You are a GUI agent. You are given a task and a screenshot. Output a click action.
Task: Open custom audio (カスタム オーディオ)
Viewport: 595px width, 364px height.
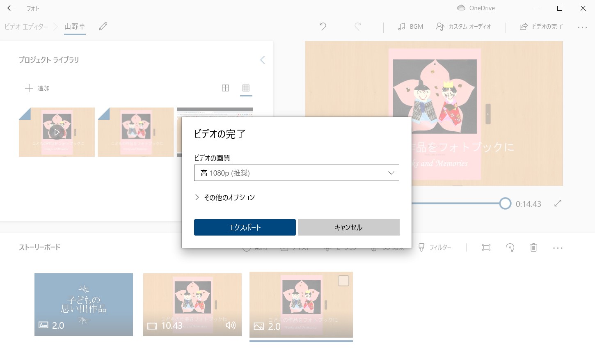(x=464, y=27)
